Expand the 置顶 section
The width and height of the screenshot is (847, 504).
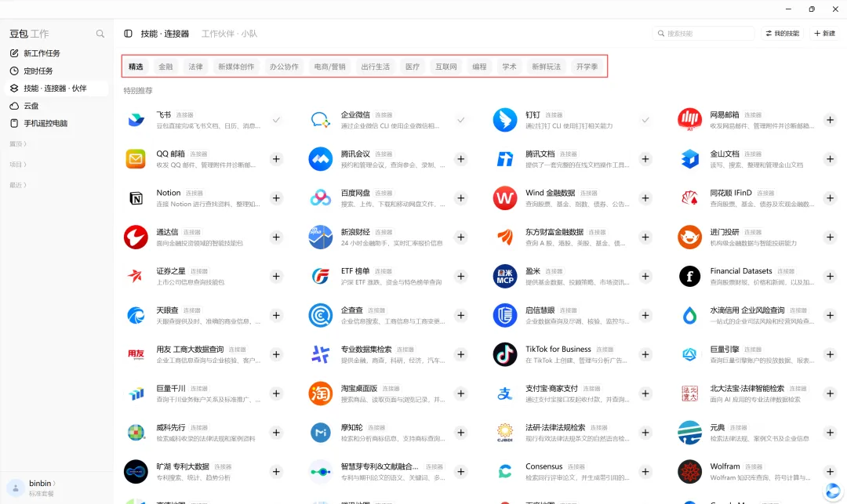click(x=18, y=144)
